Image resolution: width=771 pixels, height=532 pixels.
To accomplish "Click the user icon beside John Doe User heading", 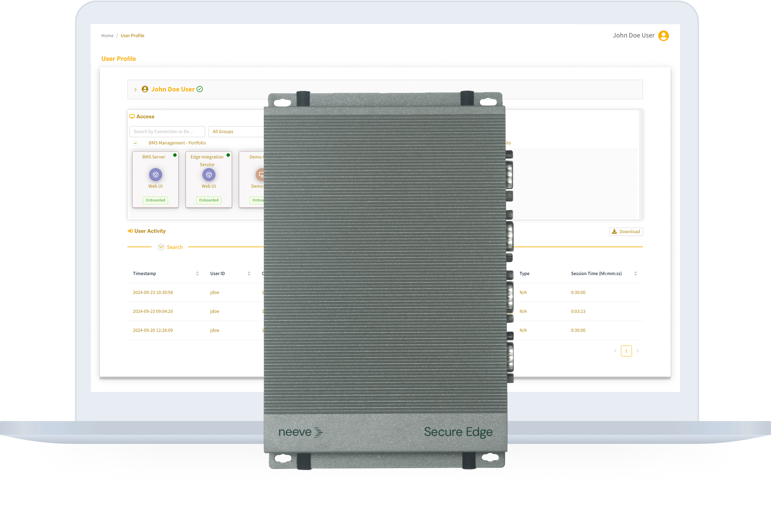I will click(x=145, y=89).
